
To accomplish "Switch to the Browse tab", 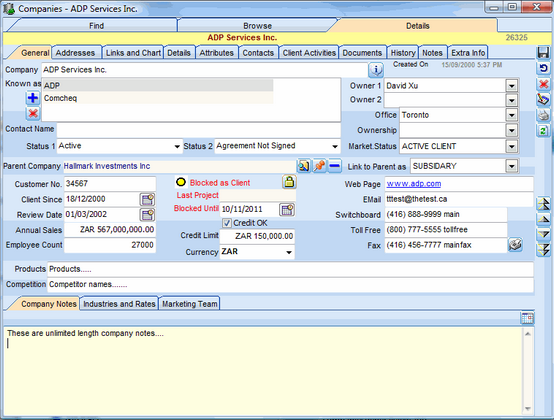I will tap(258, 25).
